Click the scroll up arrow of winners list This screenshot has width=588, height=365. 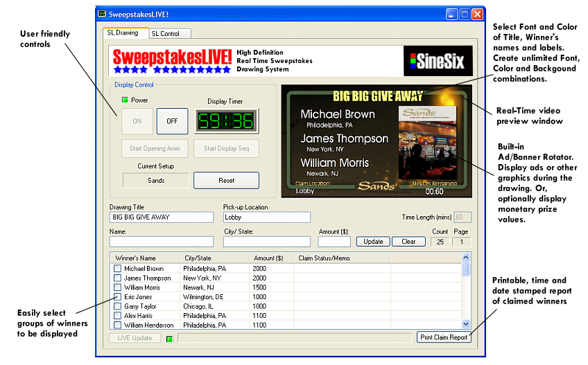pyautogui.click(x=466, y=258)
